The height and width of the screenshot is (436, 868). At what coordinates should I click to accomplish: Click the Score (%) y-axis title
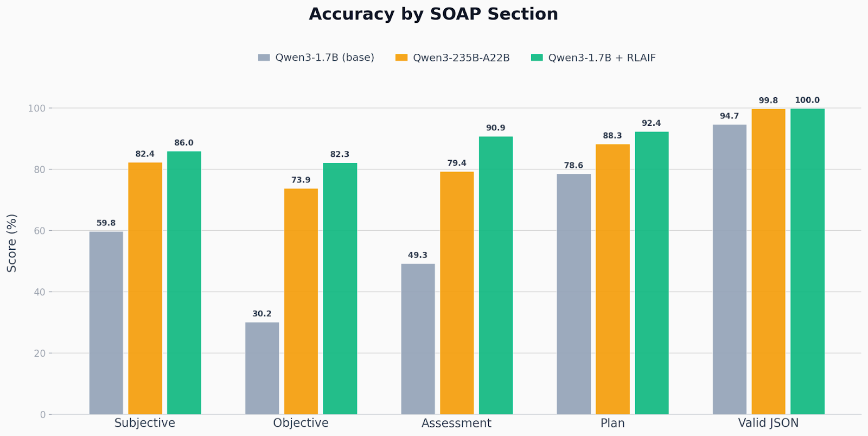click(12, 243)
